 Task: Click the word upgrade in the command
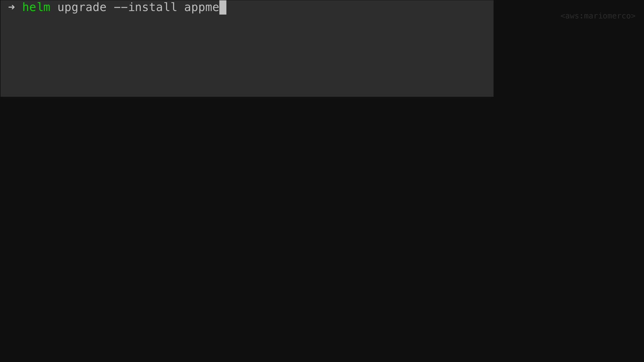(x=82, y=7)
